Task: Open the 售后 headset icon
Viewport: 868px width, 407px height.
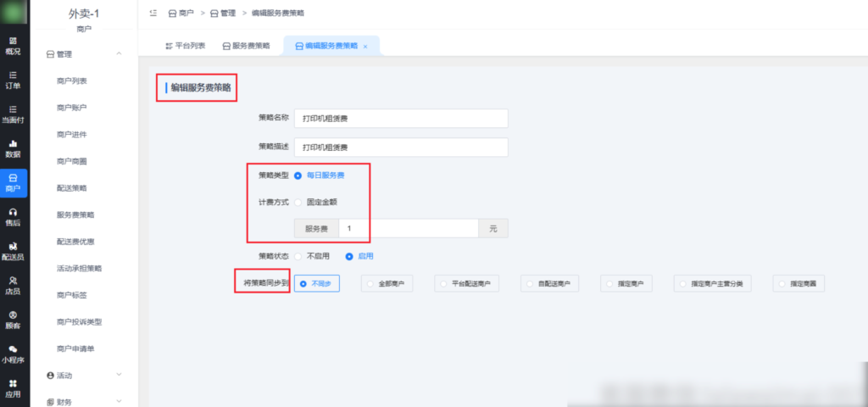Action: pos(13,217)
